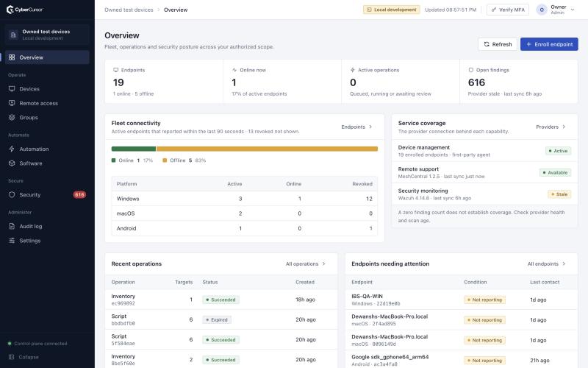Click the Owned test devices workspace selector

pos(47,35)
